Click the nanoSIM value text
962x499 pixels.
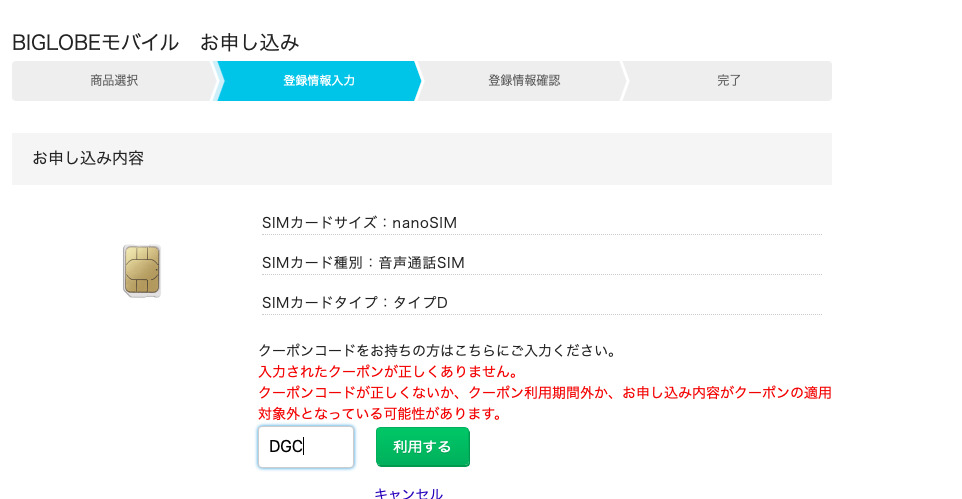[x=424, y=222]
